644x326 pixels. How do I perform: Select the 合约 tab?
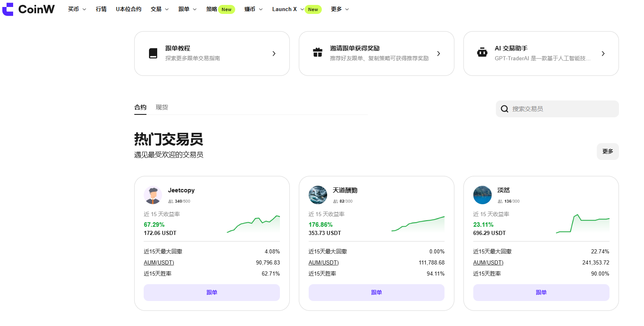coord(140,107)
